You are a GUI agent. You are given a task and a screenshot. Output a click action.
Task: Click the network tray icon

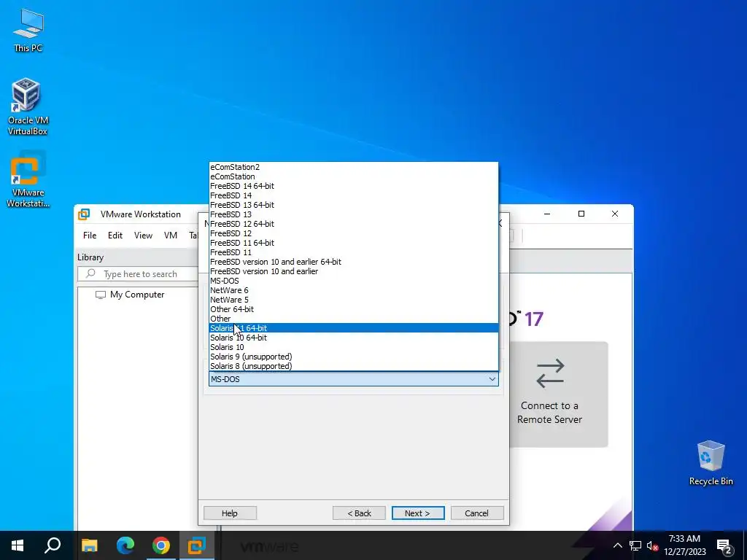tap(635, 545)
